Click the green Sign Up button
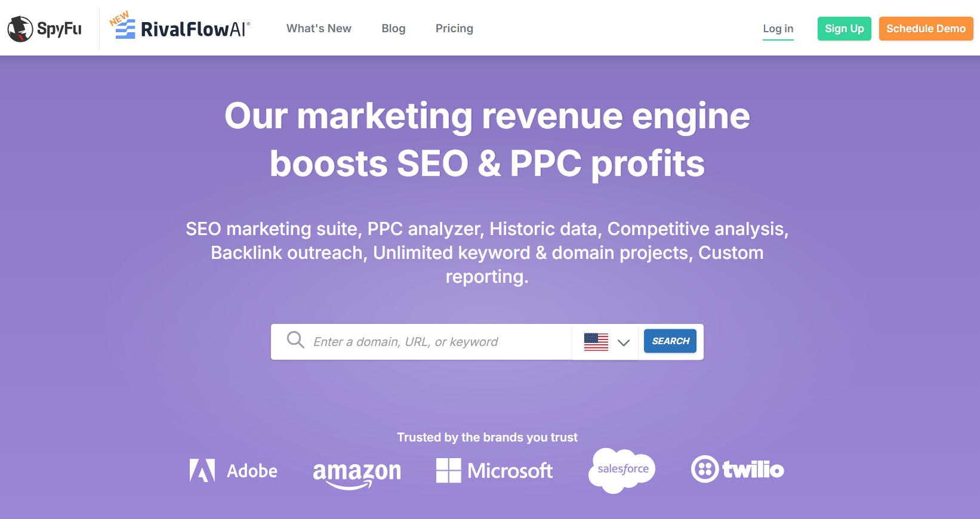980x519 pixels. (845, 29)
